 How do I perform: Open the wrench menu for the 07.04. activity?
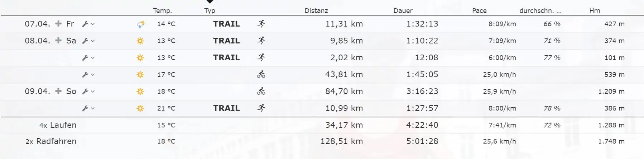(88, 24)
